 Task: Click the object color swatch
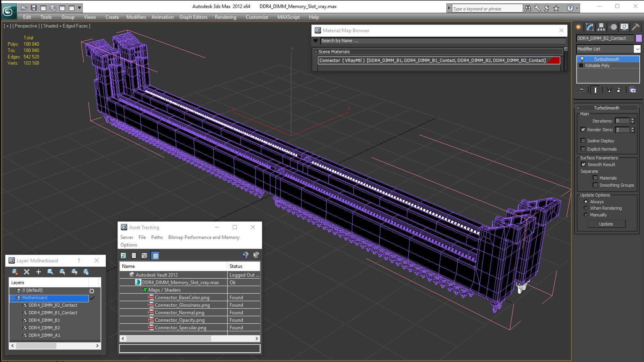639,38
